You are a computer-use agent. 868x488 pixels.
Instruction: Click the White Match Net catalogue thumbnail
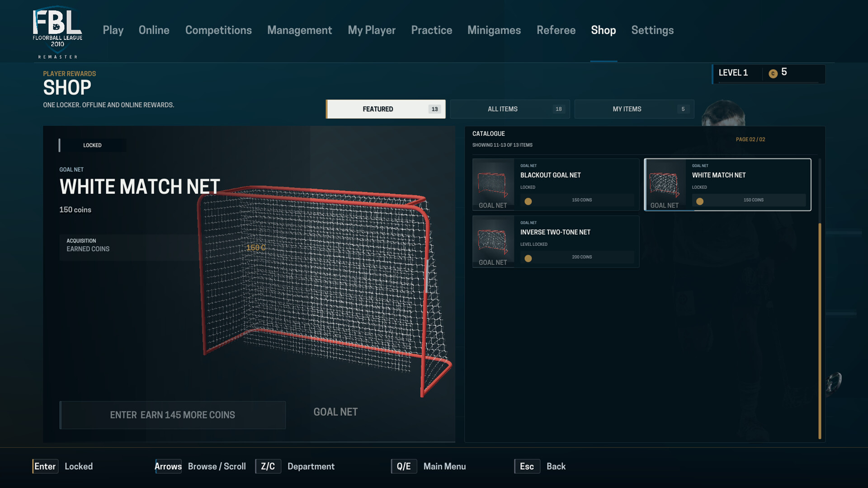[x=665, y=184]
